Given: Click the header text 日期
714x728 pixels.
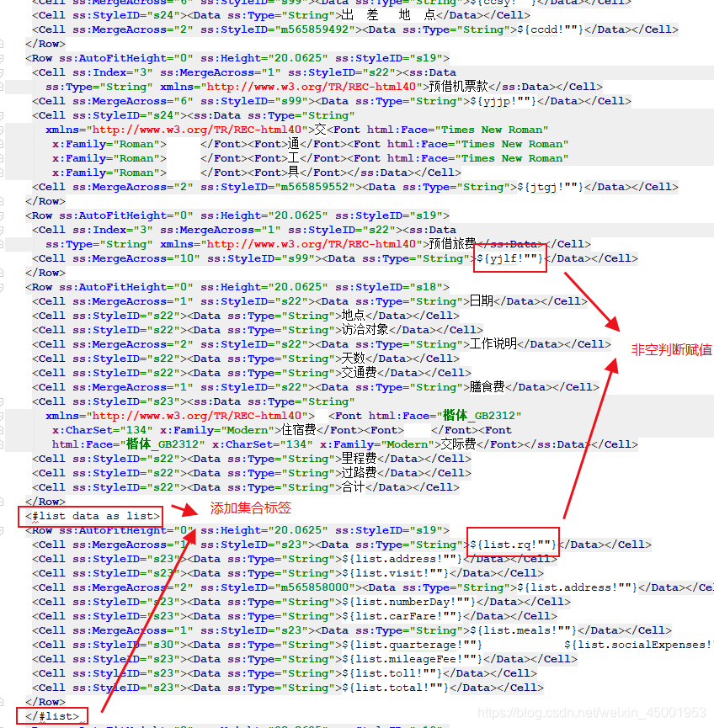Looking at the screenshot, I should point(482,300).
